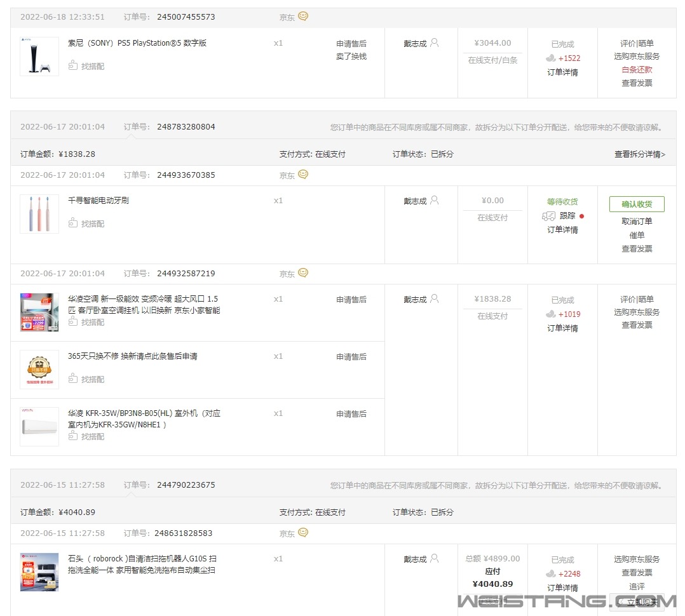The height and width of the screenshot is (616, 685).
Task: Open product title 索尼 PS5 PlayStation 数字版
Action: coord(137,43)
